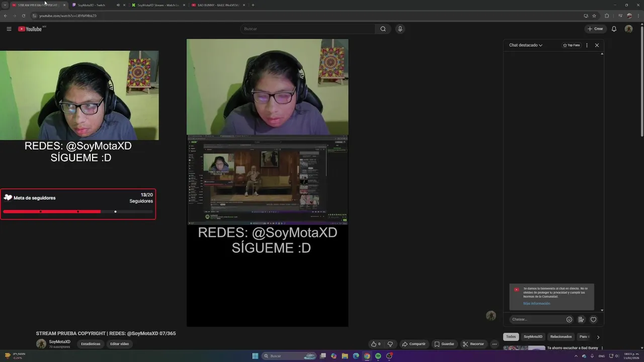Open the Más información link in chat

[536, 303]
